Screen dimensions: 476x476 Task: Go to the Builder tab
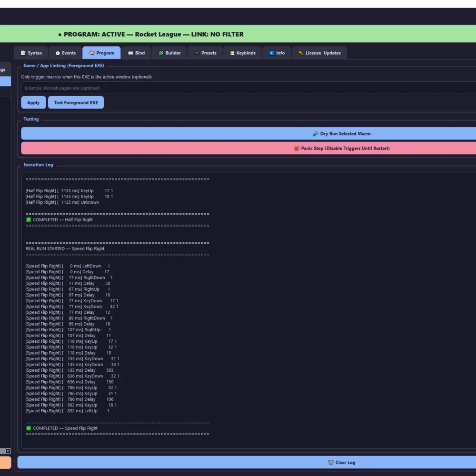(x=169, y=53)
